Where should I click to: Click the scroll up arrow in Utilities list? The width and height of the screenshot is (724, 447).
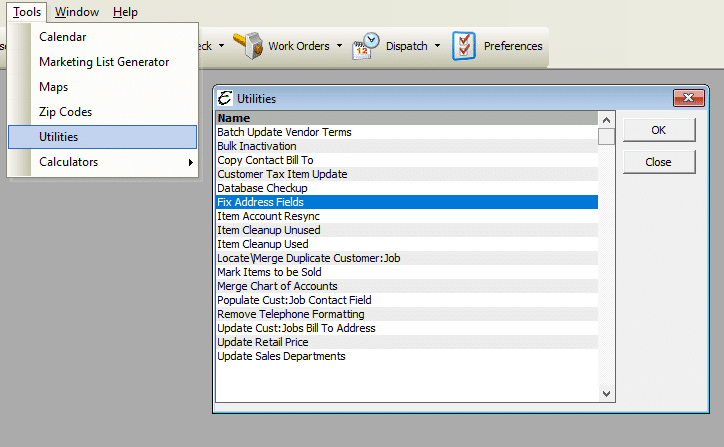[606, 120]
